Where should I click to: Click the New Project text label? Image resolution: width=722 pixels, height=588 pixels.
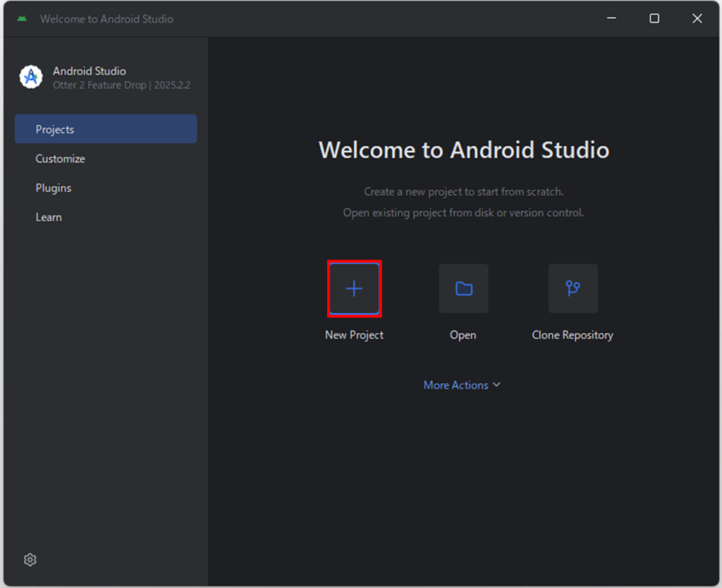click(354, 336)
